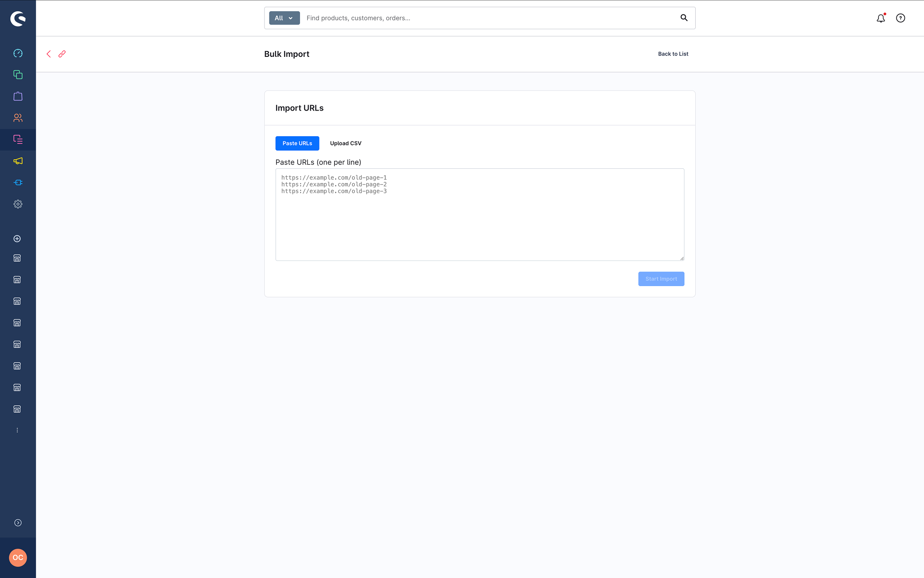Open the Catalogues stacked-squares icon
Screen dimensions: 924x578
[x=18, y=75]
